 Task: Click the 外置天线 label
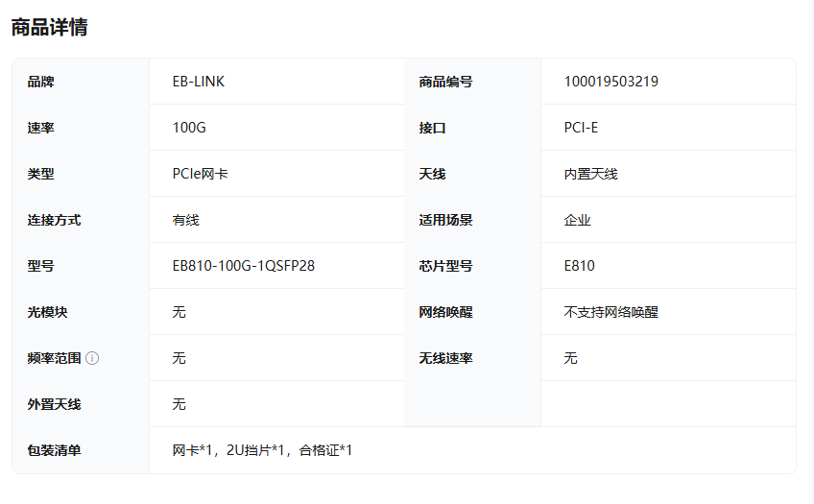pos(54,405)
